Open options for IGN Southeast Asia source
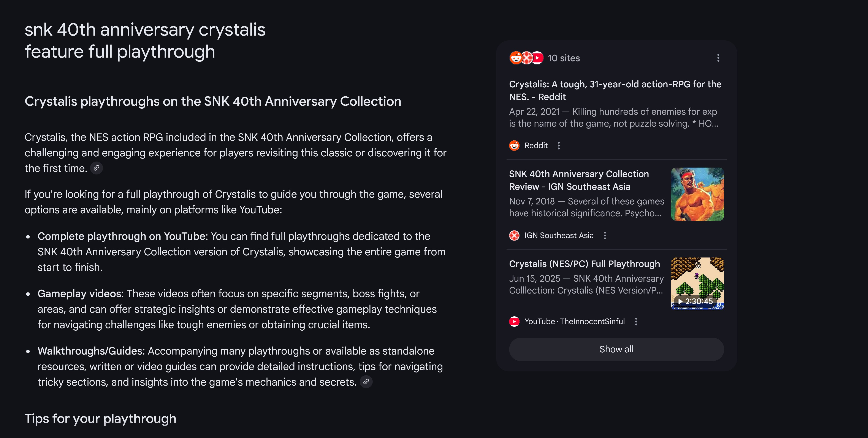868x438 pixels. click(x=605, y=235)
